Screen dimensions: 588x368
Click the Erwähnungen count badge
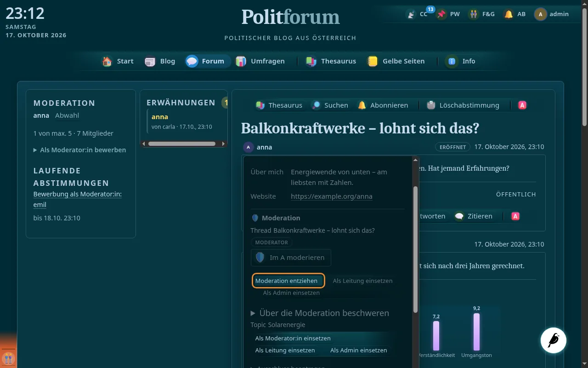coord(225,103)
